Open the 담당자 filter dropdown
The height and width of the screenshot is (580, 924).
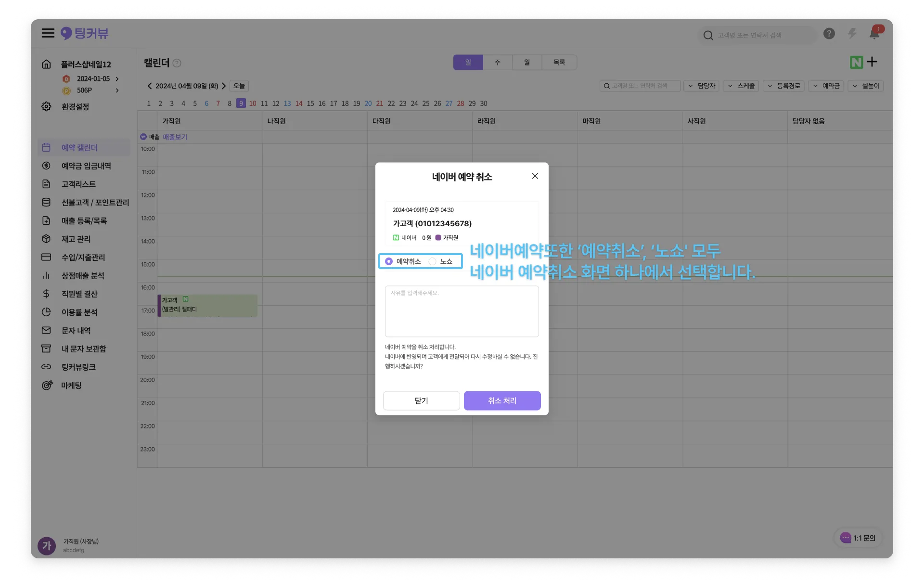(702, 86)
